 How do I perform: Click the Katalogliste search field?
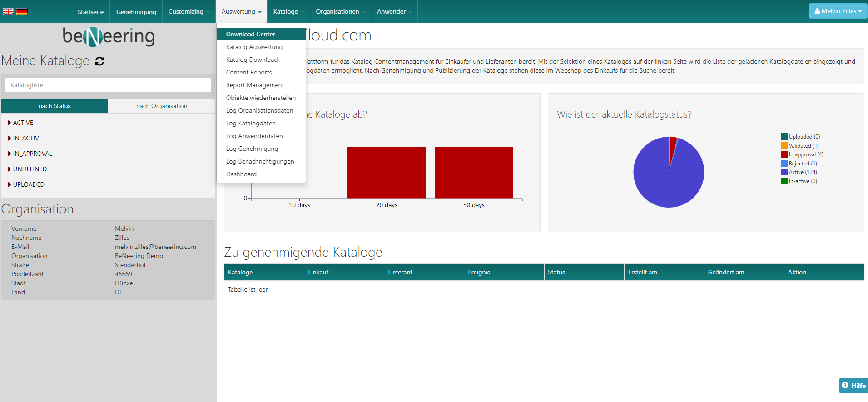(108, 85)
